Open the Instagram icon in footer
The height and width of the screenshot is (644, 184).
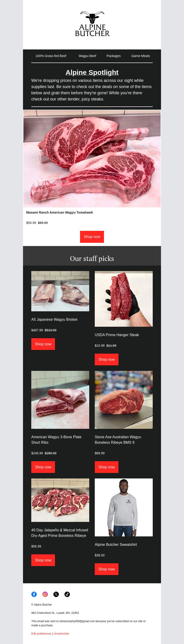tap(45, 594)
